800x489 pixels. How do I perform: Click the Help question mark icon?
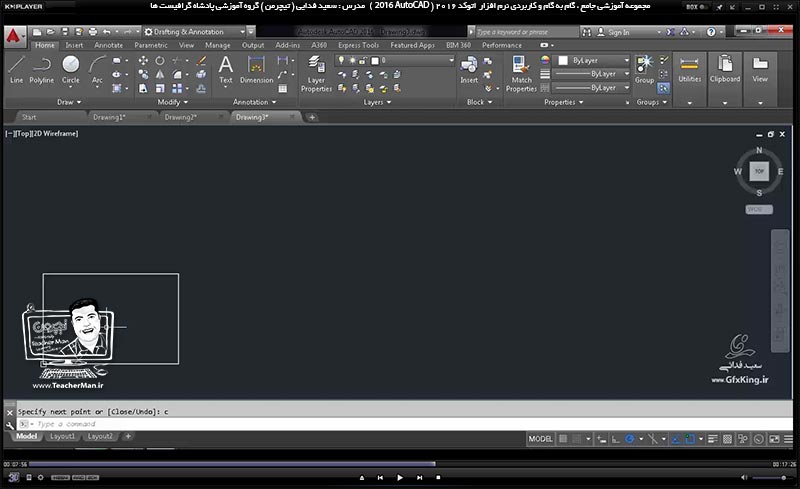pyautogui.click(x=711, y=32)
